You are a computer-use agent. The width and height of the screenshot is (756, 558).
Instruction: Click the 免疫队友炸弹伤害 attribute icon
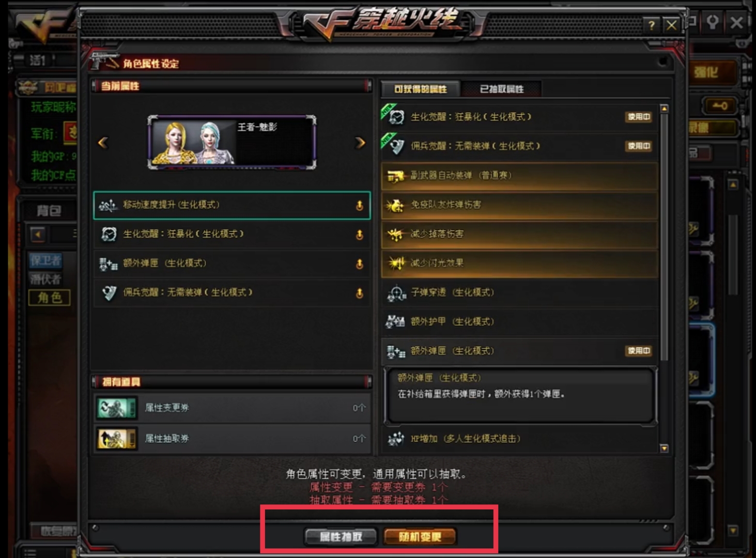coord(395,206)
